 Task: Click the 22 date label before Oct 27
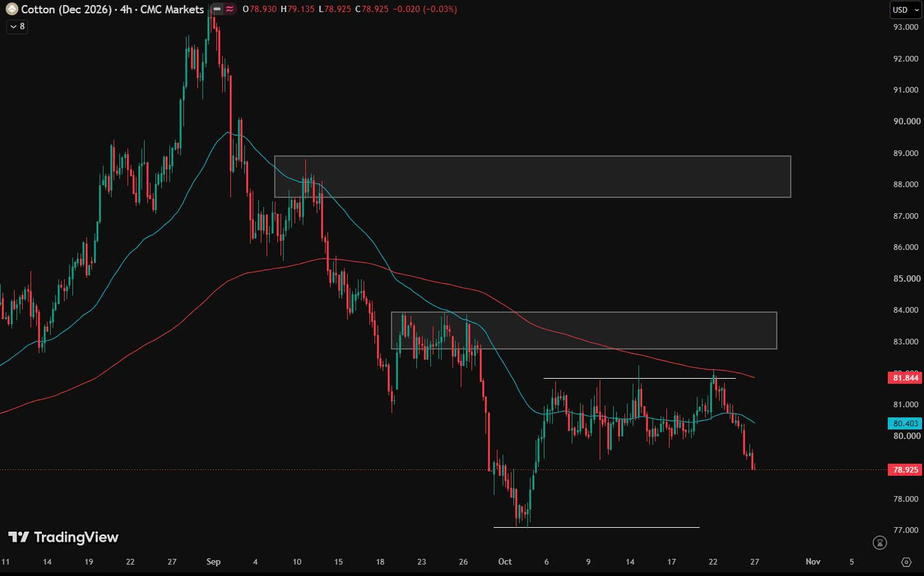click(x=713, y=561)
